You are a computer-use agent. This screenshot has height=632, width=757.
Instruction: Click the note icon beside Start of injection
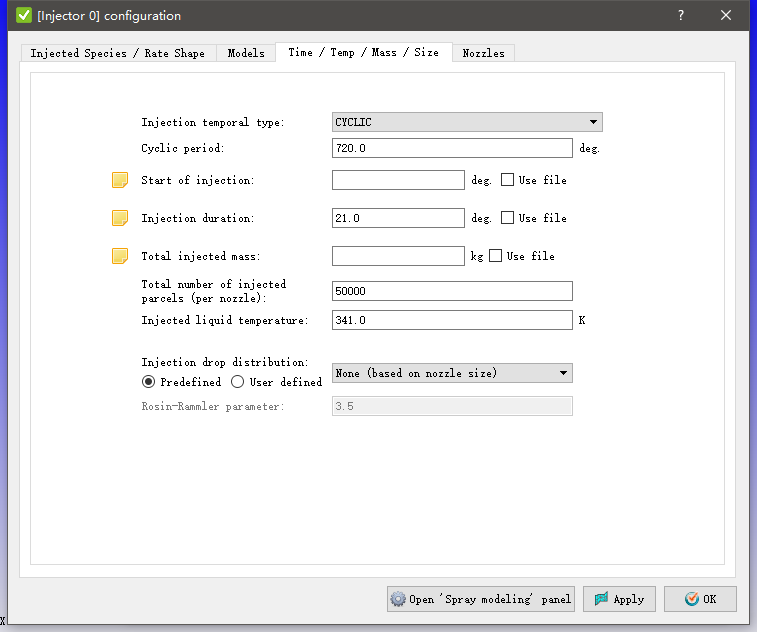tap(120, 180)
